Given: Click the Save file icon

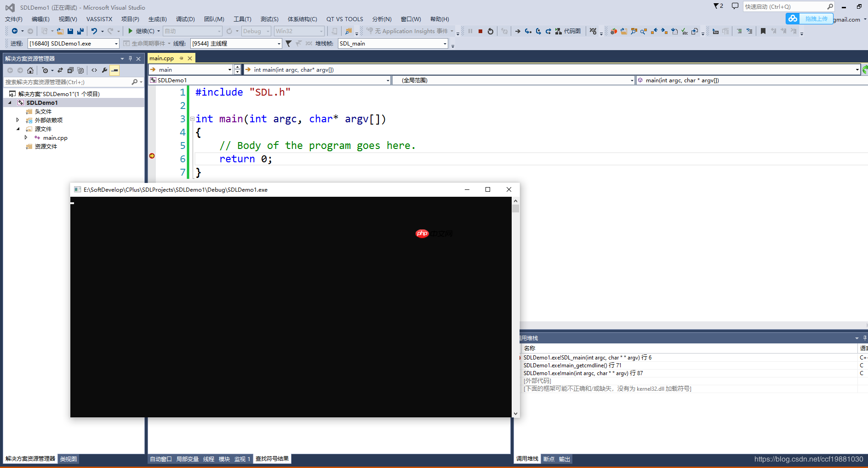Looking at the screenshot, I should [70, 31].
